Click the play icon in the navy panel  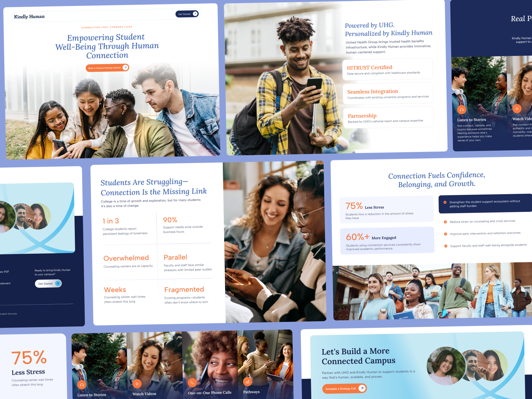click(x=517, y=109)
